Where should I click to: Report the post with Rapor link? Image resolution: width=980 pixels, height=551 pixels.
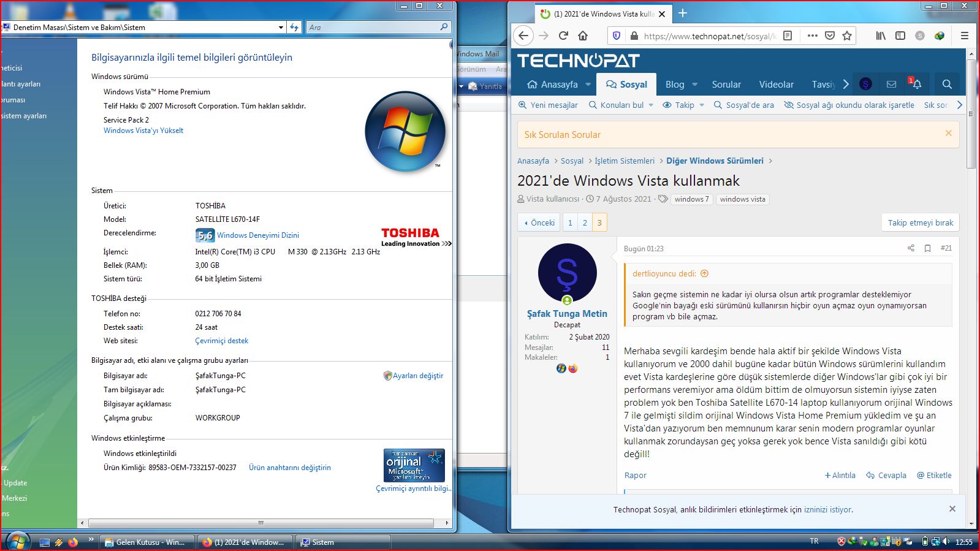(636, 475)
